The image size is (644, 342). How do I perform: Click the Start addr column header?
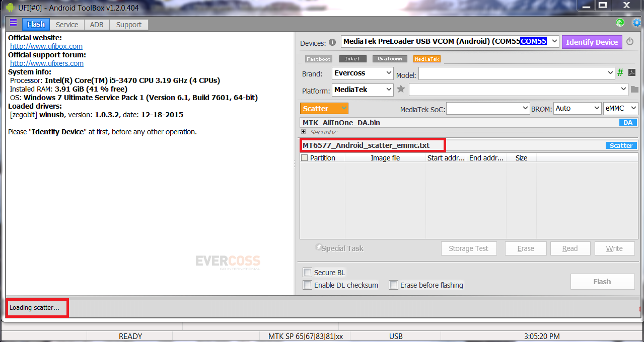[446, 158]
